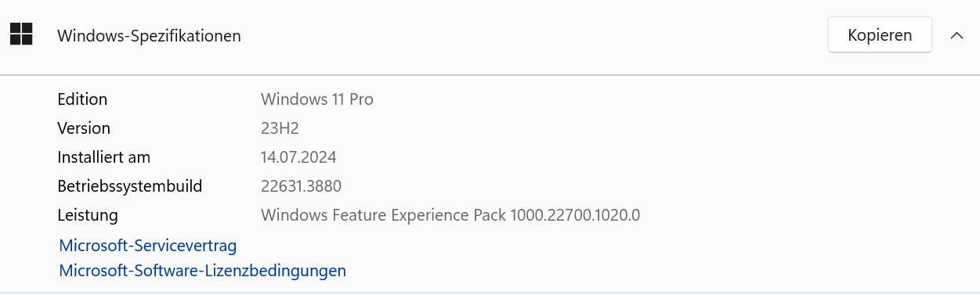Viewport: 980px width, 295px height.
Task: Click the Leistung label
Action: pyautogui.click(x=88, y=215)
